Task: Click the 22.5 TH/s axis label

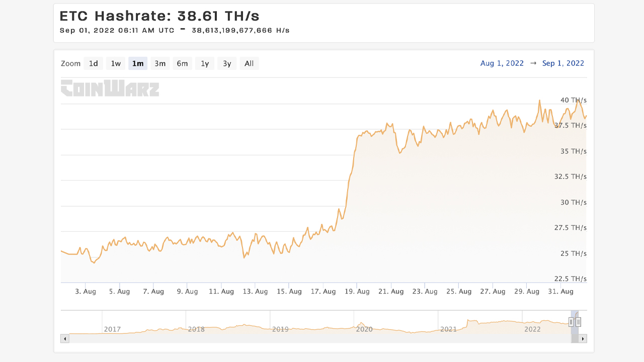Action: 570,279
